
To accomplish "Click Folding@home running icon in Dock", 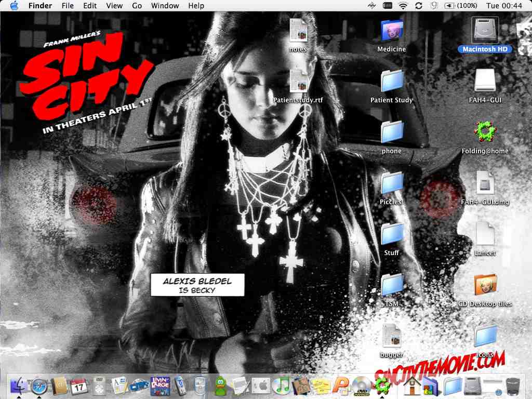I will tap(382, 386).
